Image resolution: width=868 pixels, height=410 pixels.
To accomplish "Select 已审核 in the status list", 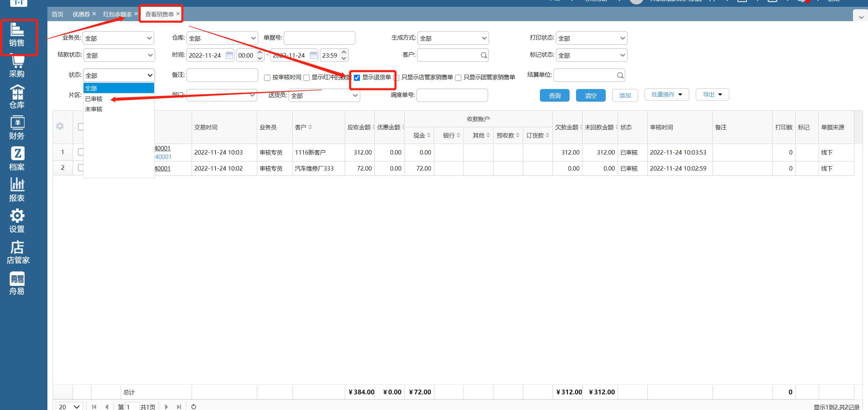I will pos(119,99).
